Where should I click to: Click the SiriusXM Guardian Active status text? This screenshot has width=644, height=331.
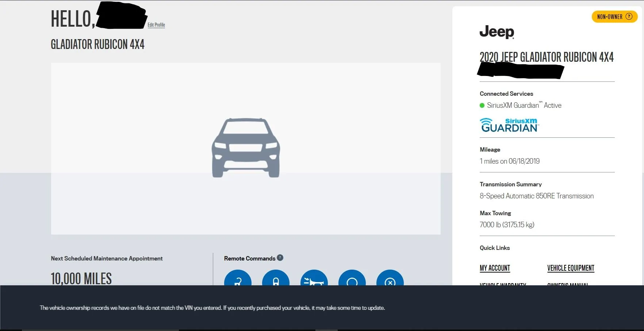pos(524,105)
